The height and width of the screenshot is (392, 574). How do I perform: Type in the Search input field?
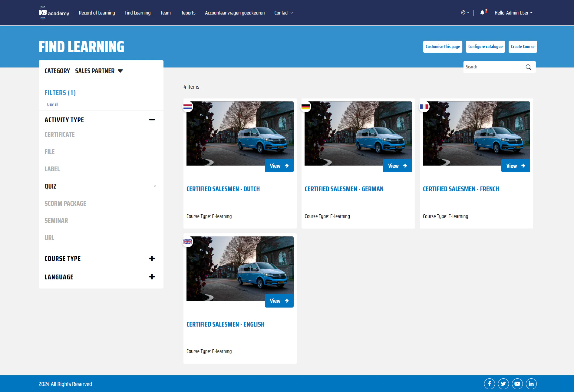tap(493, 67)
